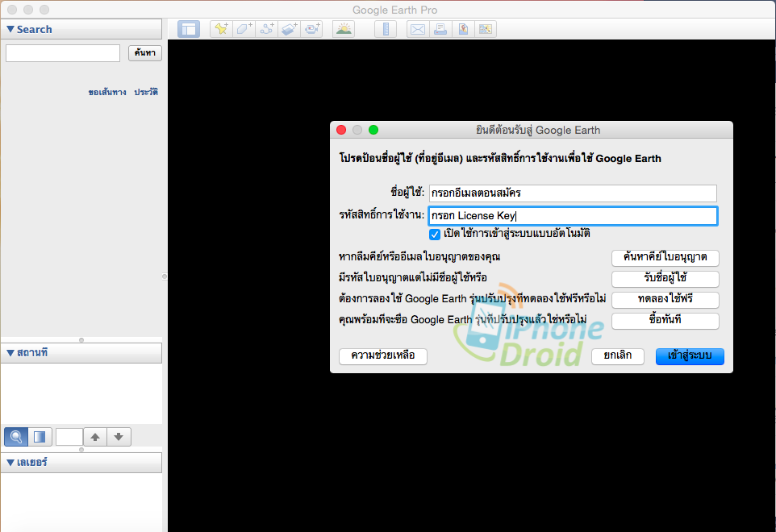776x532 pixels.
Task: Click the รหัสสิทธิ์การใช้งาน license key field
Action: 573,216
